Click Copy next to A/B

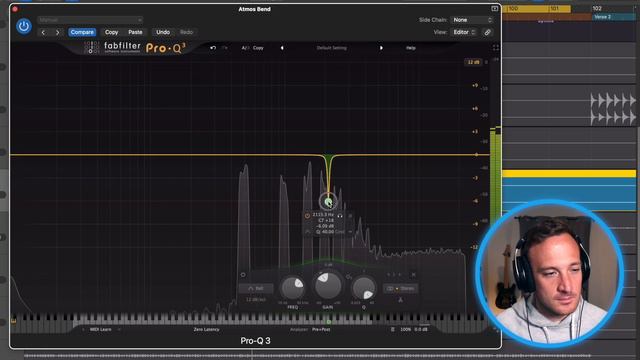coord(258,48)
